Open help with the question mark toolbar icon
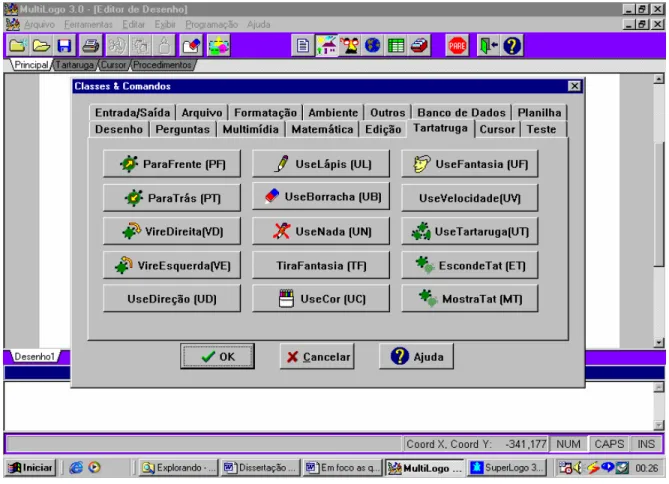 (512, 45)
